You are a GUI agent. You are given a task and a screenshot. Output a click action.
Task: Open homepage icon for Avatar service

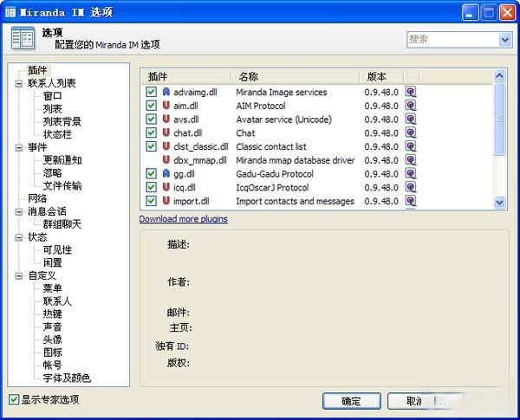click(411, 119)
